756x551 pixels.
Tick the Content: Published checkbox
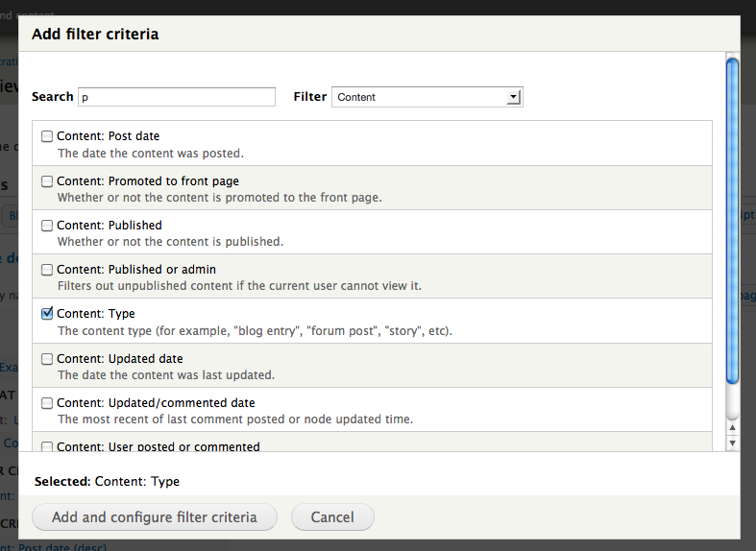tap(47, 225)
